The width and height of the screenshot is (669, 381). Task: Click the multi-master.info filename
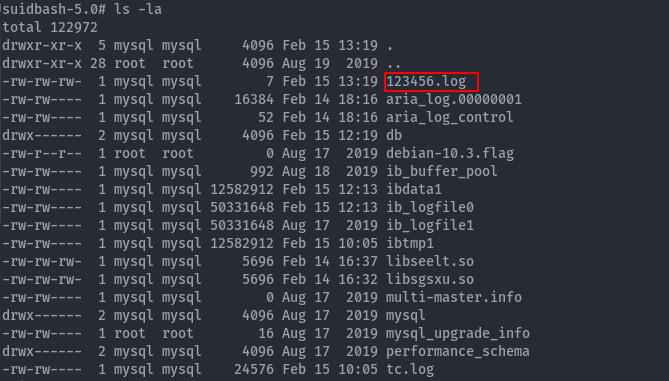point(454,297)
